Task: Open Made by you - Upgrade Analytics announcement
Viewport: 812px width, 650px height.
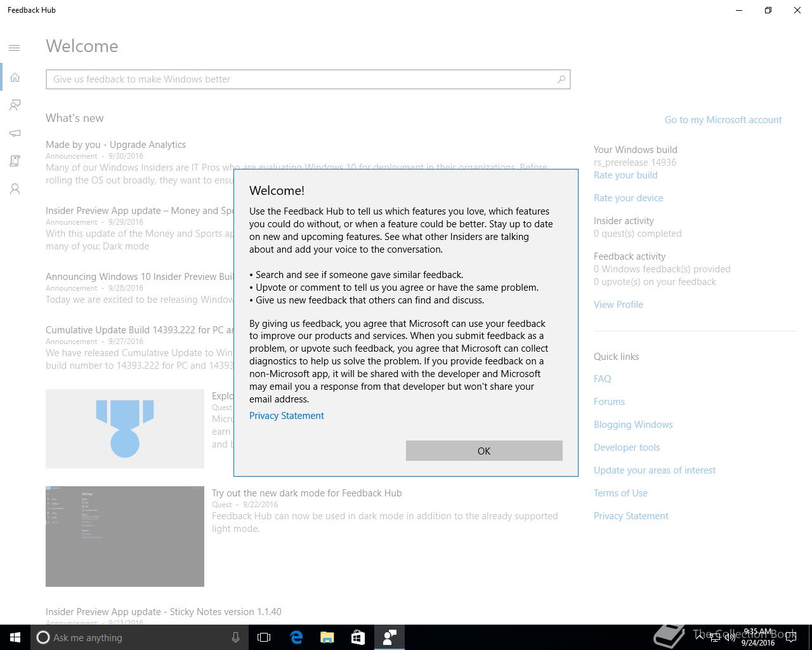Action: pos(115,145)
